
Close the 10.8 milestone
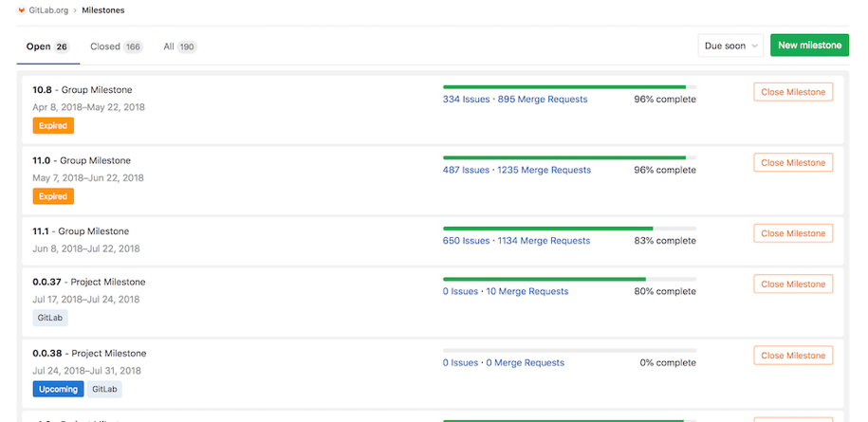(793, 92)
